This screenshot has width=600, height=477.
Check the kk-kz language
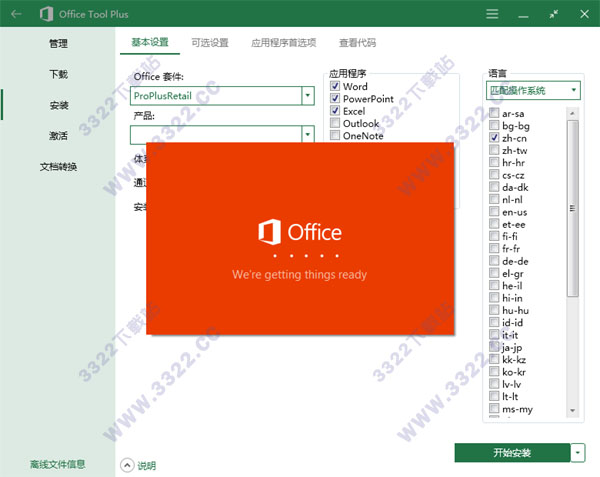coord(494,359)
